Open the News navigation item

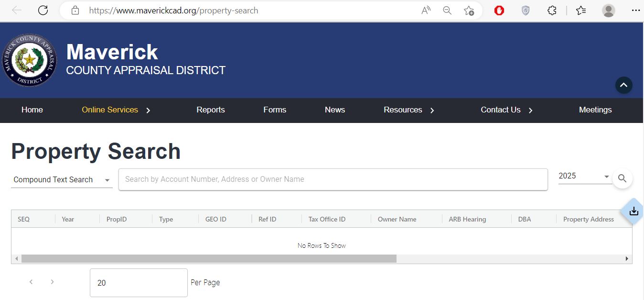tap(334, 110)
